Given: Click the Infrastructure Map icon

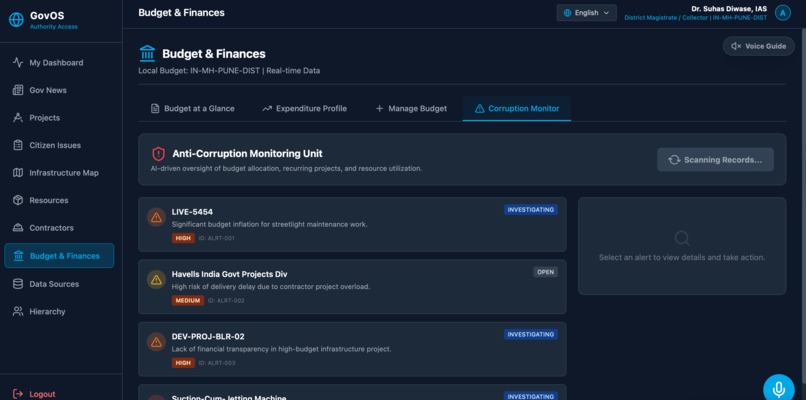Looking at the screenshot, I should click(18, 173).
